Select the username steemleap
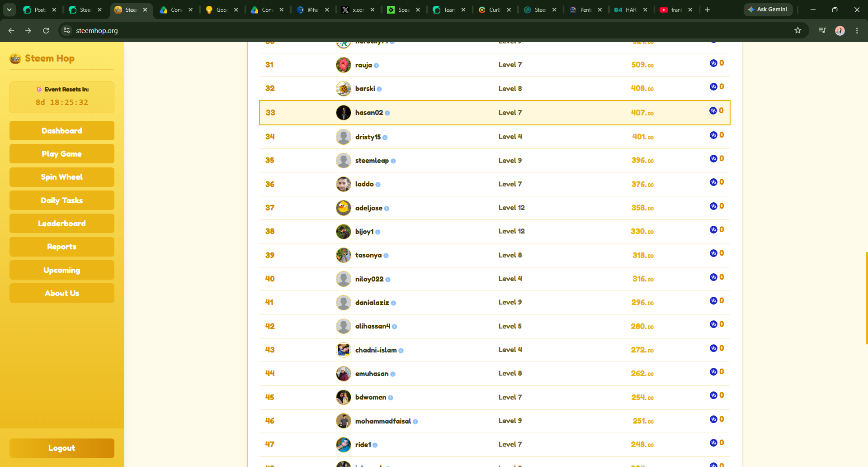Image resolution: width=868 pixels, height=467 pixels. pyautogui.click(x=372, y=161)
